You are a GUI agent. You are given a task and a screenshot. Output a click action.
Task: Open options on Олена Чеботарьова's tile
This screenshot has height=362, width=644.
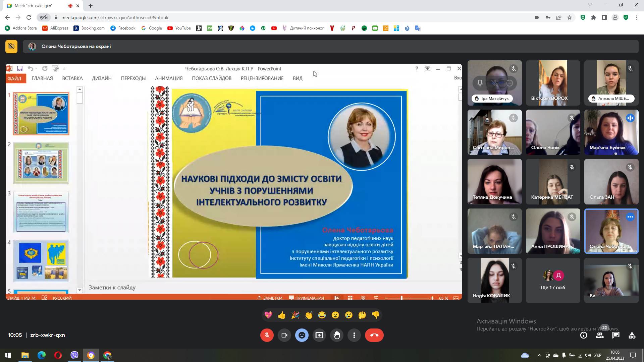pos(630,217)
